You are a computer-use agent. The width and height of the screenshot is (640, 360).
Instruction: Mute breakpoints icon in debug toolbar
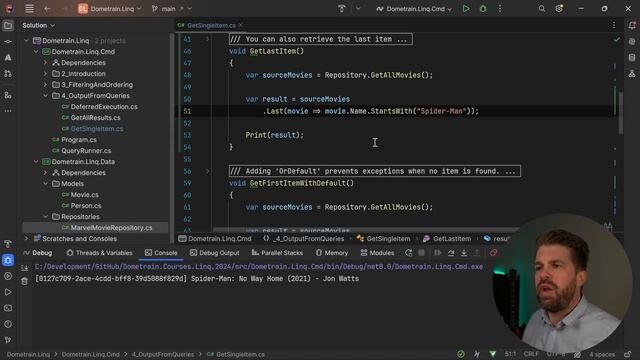[x=493, y=253]
